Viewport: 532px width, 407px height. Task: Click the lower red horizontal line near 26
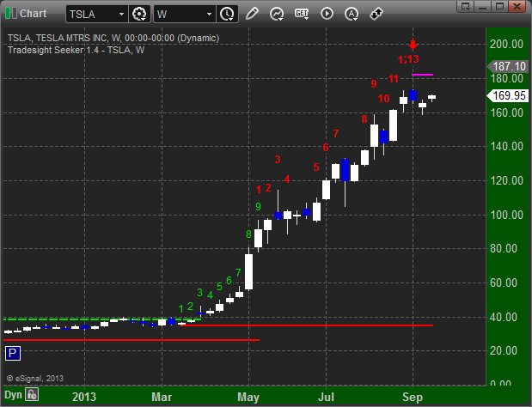point(131,340)
